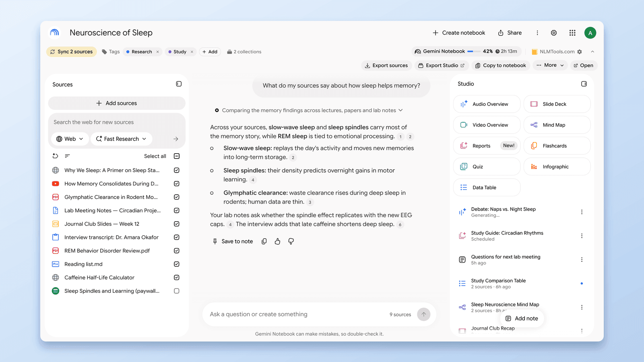Open settings gear in top header
The image size is (644, 362).
point(554,33)
